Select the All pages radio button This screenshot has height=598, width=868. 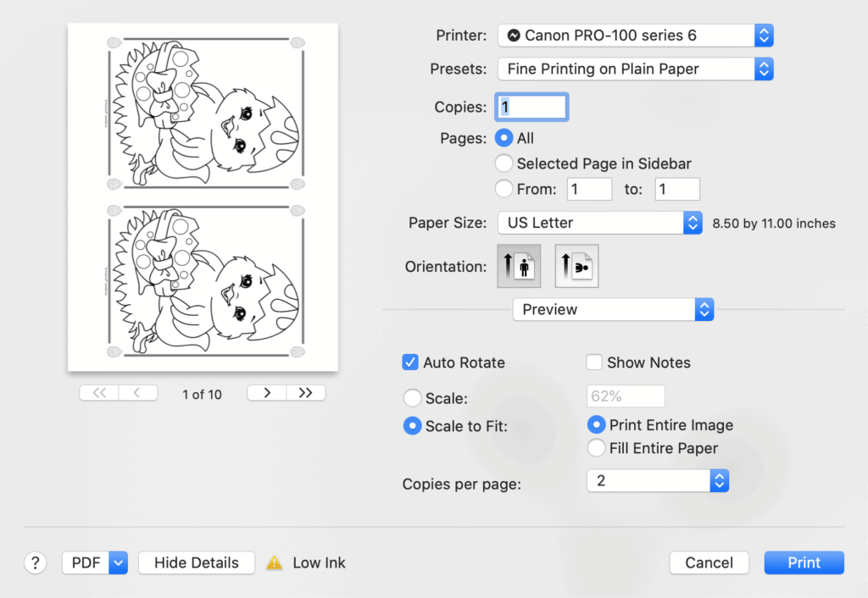pos(504,138)
